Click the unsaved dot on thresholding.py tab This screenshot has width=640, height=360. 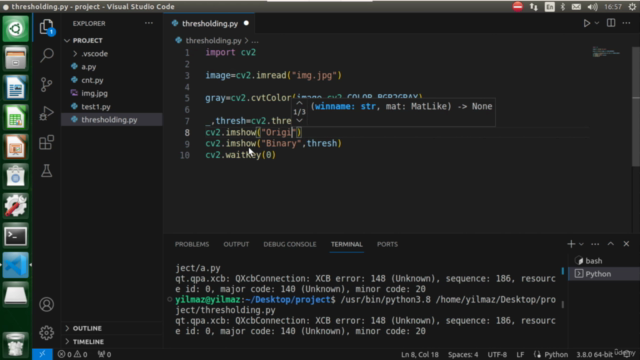[x=246, y=23]
